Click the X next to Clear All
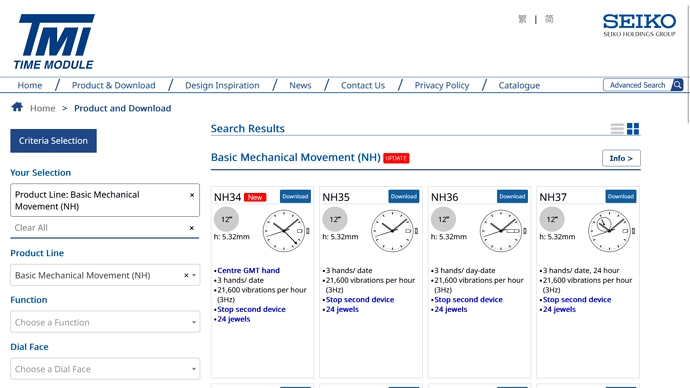The width and height of the screenshot is (690, 388). click(191, 228)
